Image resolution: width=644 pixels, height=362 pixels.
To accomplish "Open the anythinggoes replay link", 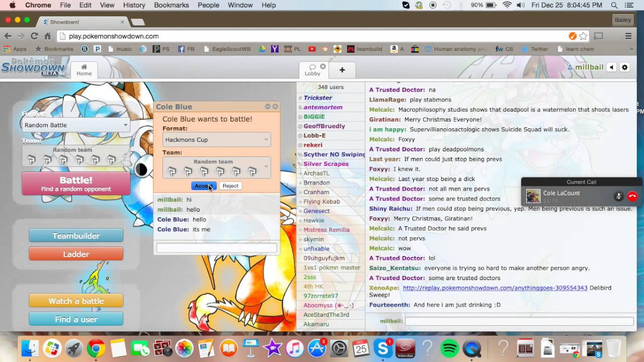I will coord(495,288).
